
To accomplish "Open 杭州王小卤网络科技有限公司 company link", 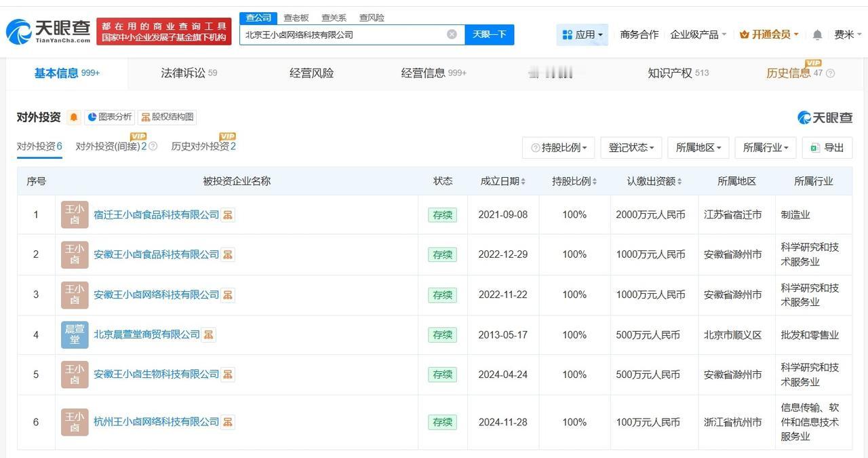I will pyautogui.click(x=156, y=421).
